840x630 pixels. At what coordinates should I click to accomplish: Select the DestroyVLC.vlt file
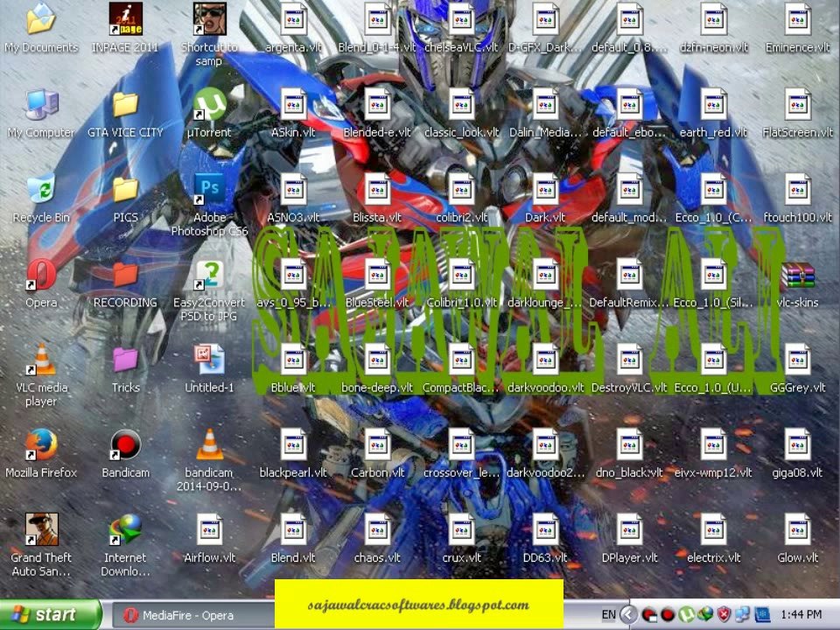point(629,360)
